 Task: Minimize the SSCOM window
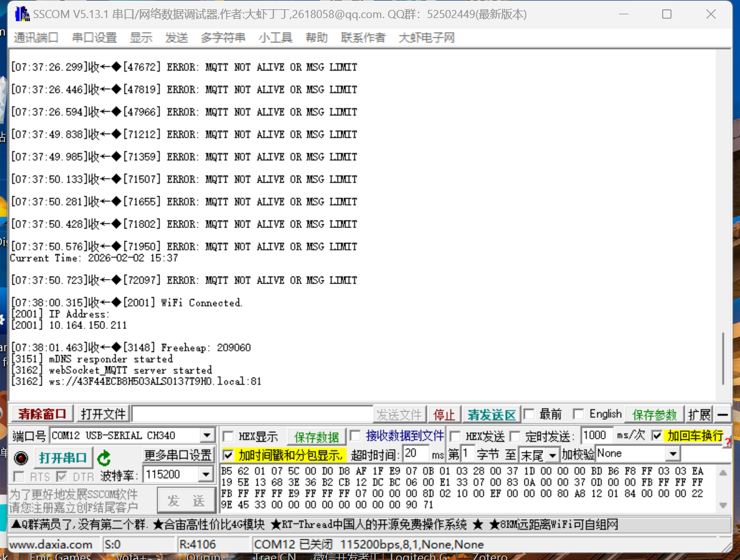tap(624, 14)
